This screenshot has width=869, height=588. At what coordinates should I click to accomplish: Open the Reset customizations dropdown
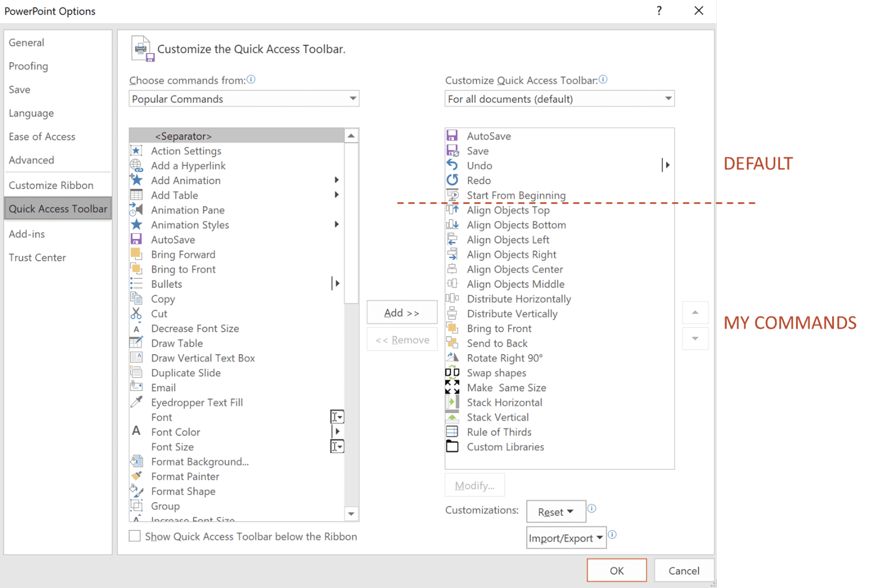click(x=556, y=512)
